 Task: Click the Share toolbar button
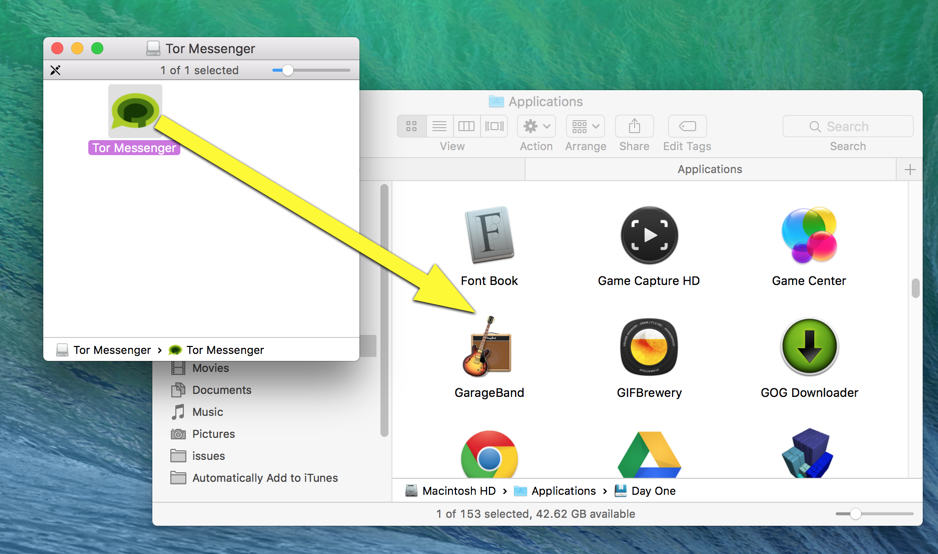tap(634, 126)
